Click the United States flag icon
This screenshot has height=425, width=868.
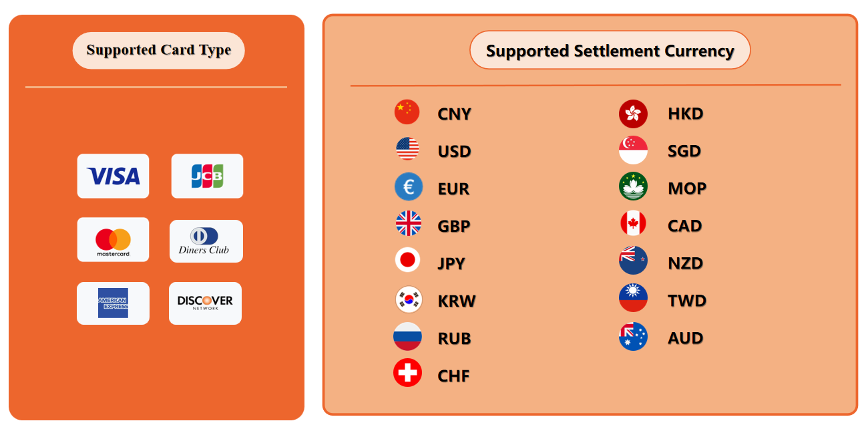407,148
